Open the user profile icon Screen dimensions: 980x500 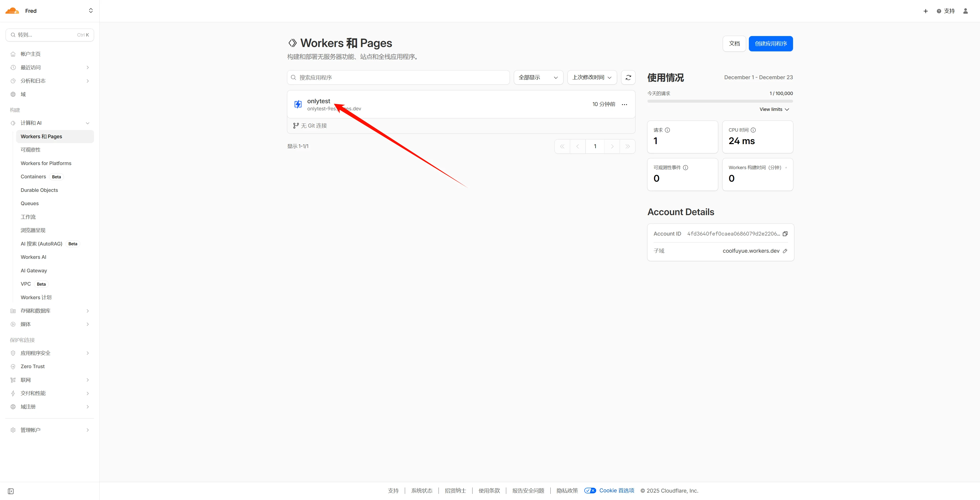coord(965,11)
